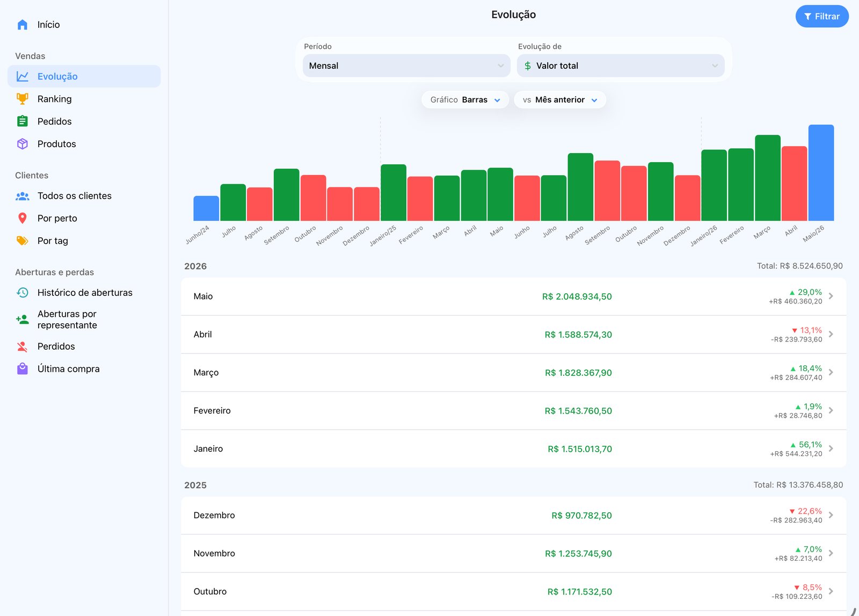The width and height of the screenshot is (859, 616).
Task: Open the Início link in the sidebar
Action: 84,25
